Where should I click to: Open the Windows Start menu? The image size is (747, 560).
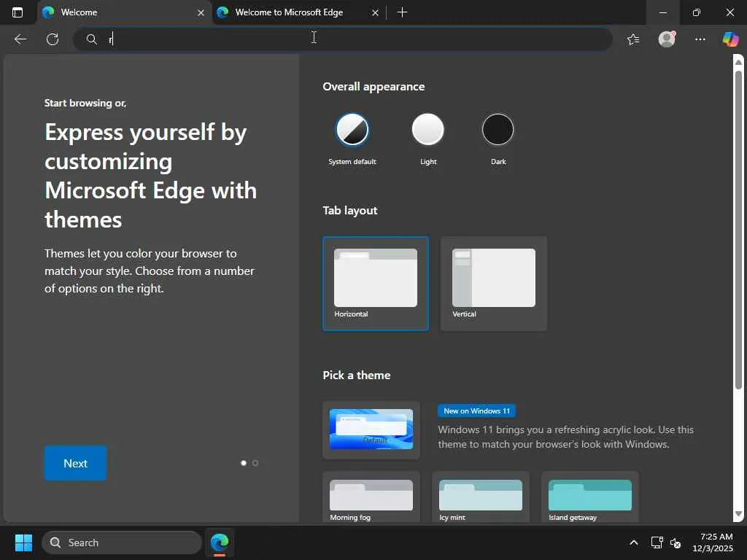23,542
